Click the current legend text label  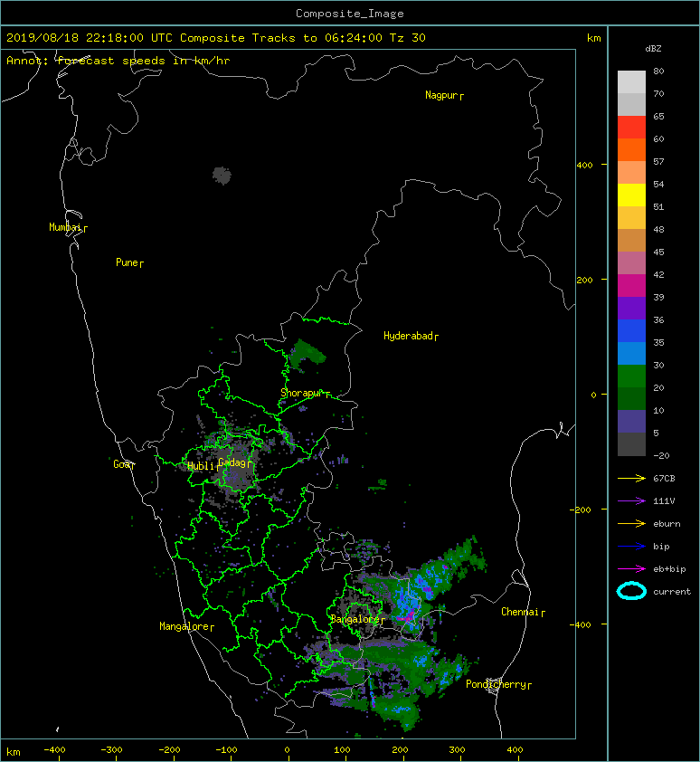click(672, 592)
